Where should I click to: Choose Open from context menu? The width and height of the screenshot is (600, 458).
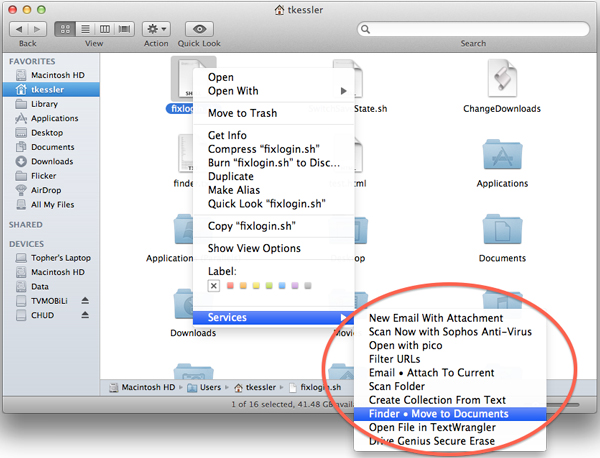point(274,77)
